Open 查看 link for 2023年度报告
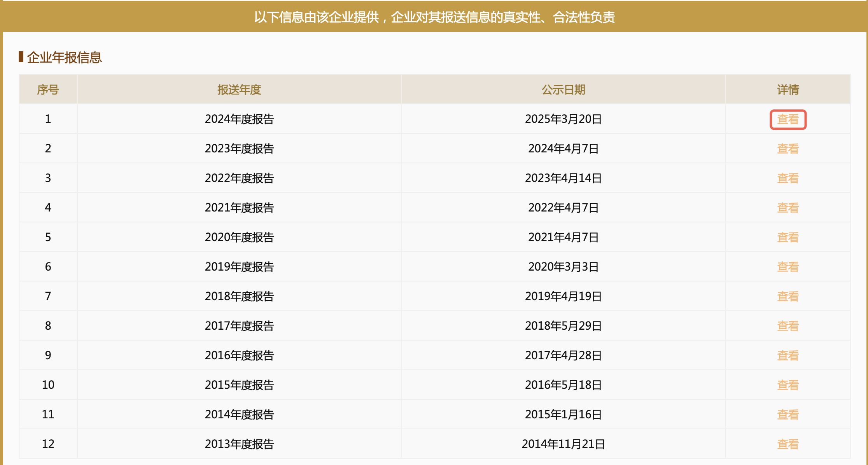 pyautogui.click(x=788, y=149)
